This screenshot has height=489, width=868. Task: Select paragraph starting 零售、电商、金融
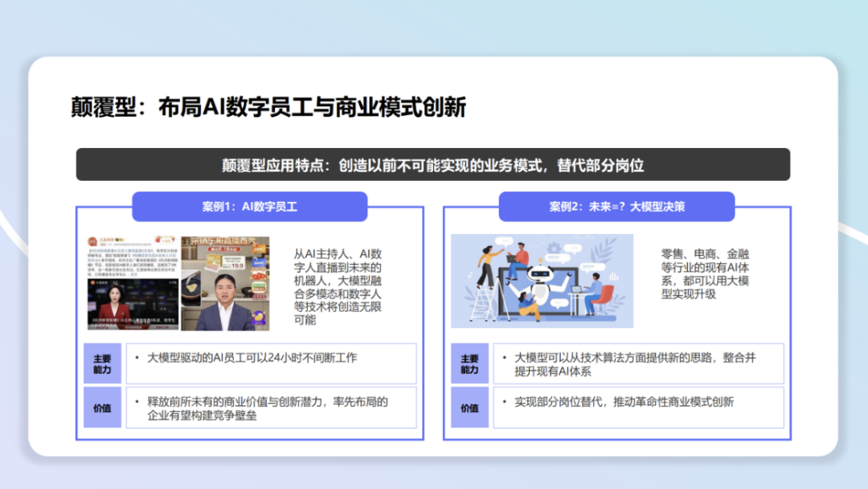(705, 274)
